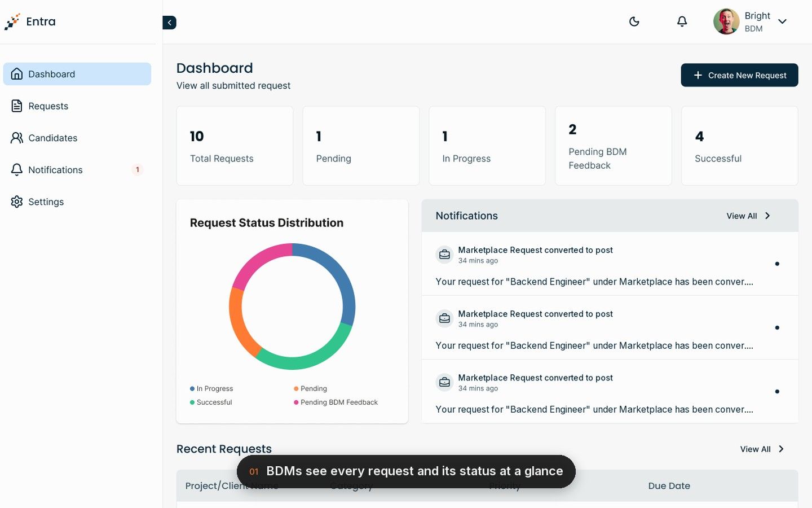Expand the Bright BDM user dropdown chevron
The height and width of the screenshot is (508, 812).
tap(782, 21)
